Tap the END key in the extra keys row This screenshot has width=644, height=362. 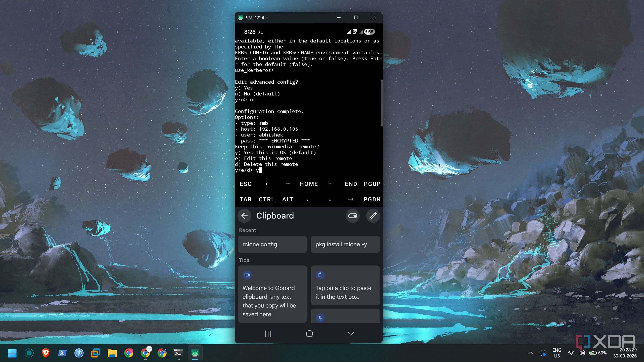pos(351,184)
